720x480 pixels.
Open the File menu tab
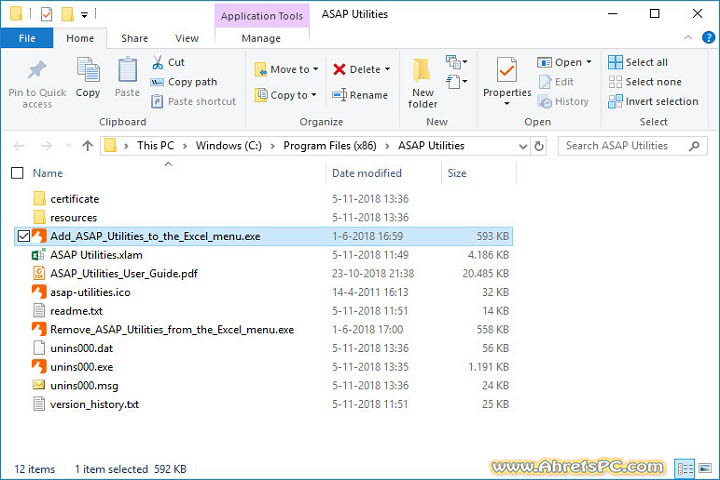27,38
